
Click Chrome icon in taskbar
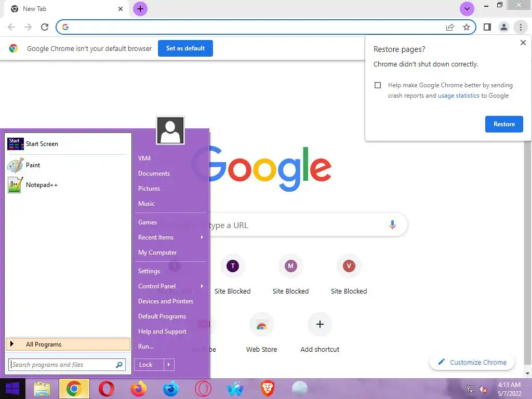pos(74,389)
